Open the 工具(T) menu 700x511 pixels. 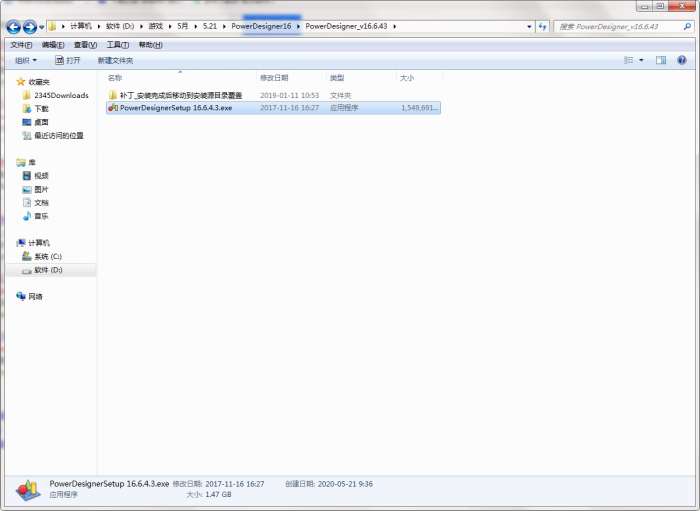tap(118, 45)
